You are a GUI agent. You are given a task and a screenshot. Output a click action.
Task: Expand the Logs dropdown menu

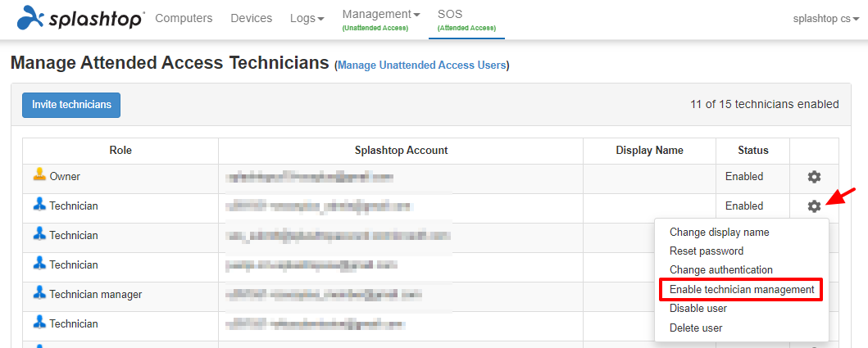coord(307,18)
